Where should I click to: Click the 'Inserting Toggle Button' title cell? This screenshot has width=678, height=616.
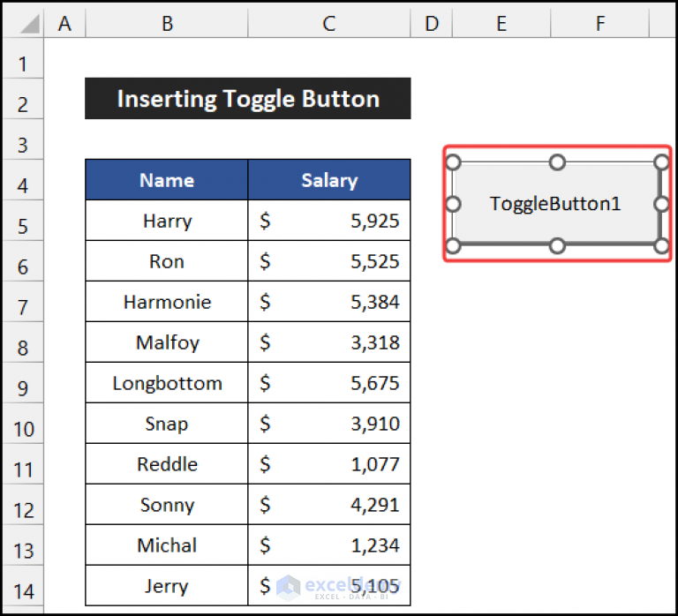coord(248,99)
